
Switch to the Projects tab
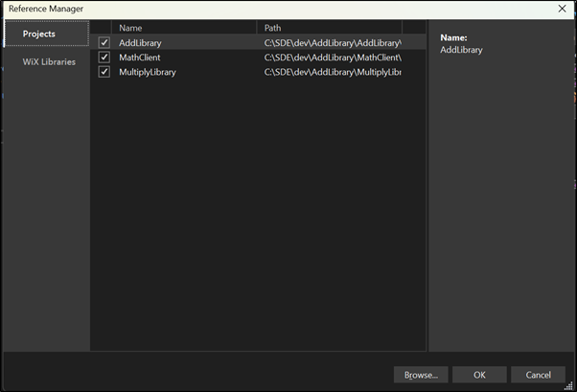pyautogui.click(x=47, y=34)
